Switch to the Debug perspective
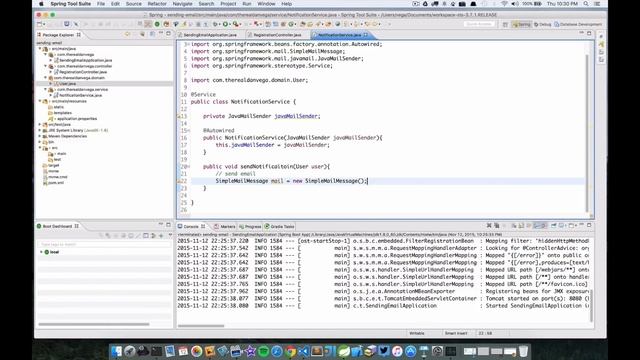 coord(542,24)
